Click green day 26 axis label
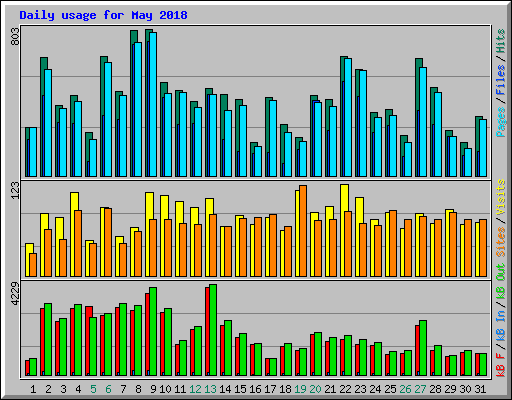The image size is (512, 400). point(405,389)
